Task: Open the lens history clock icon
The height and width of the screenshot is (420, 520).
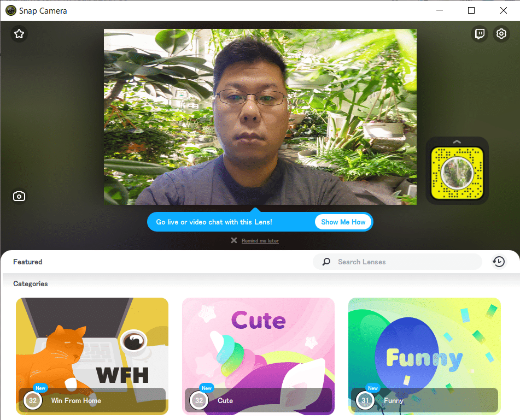Action: (x=499, y=262)
